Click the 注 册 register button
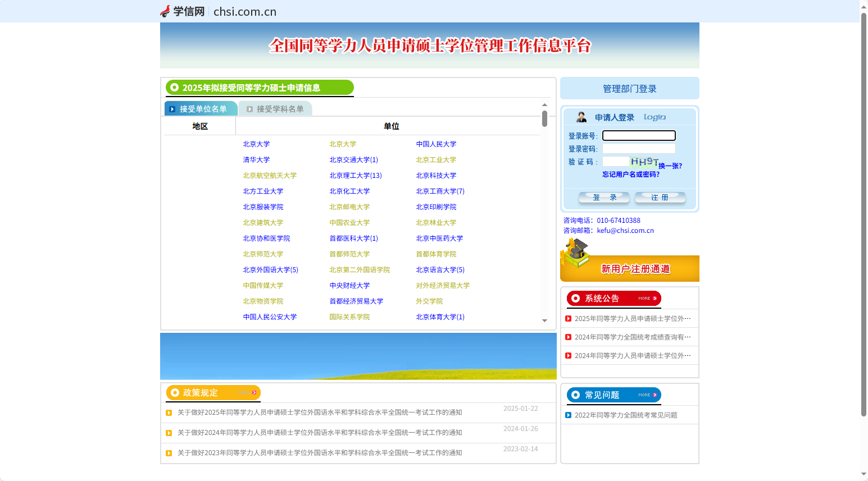The image size is (868, 481). coord(660,197)
